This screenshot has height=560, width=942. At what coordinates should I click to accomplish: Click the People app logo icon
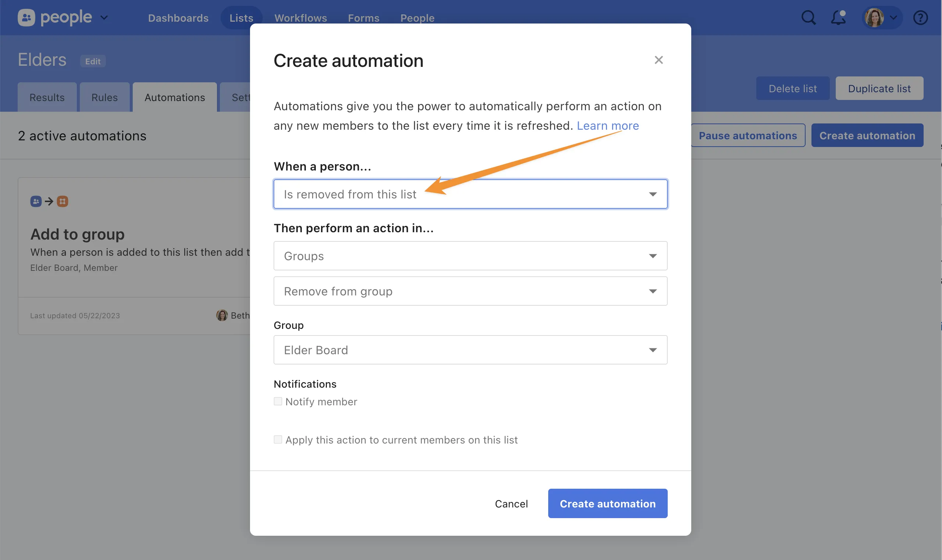point(26,18)
